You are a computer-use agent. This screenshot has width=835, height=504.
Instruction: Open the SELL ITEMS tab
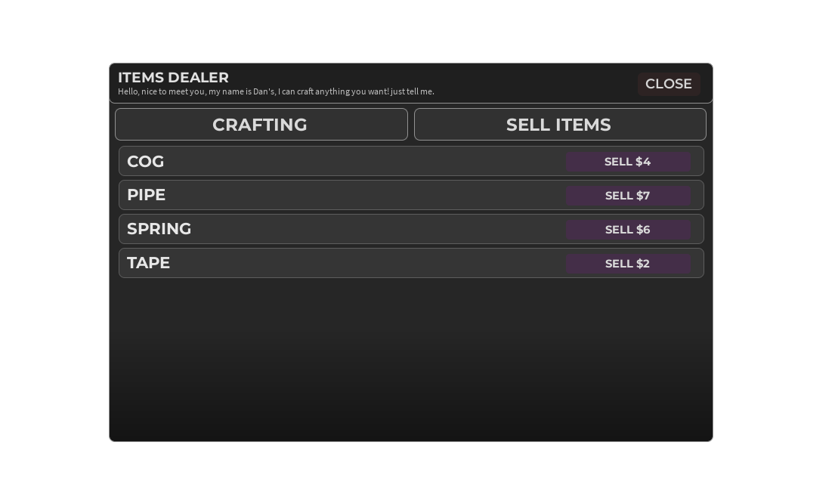[560, 124]
